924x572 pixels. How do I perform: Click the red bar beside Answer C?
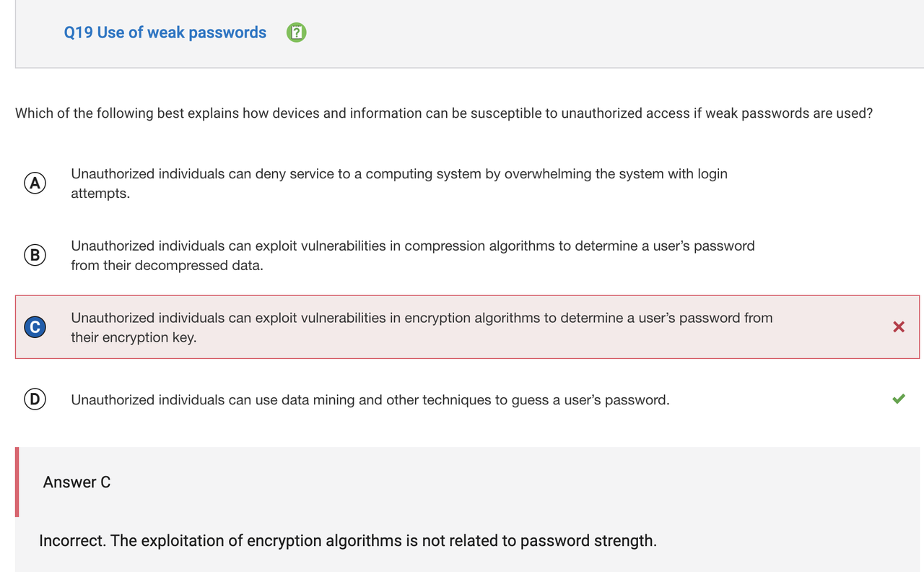point(17,482)
